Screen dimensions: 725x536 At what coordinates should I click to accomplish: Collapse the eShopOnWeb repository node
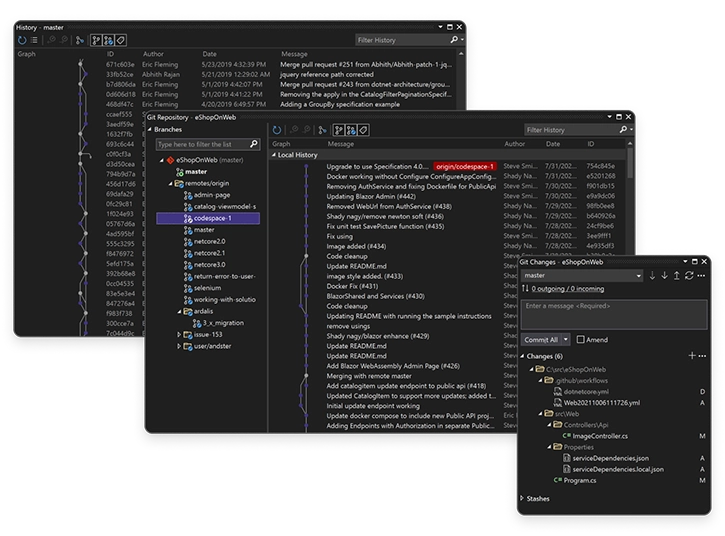162,160
